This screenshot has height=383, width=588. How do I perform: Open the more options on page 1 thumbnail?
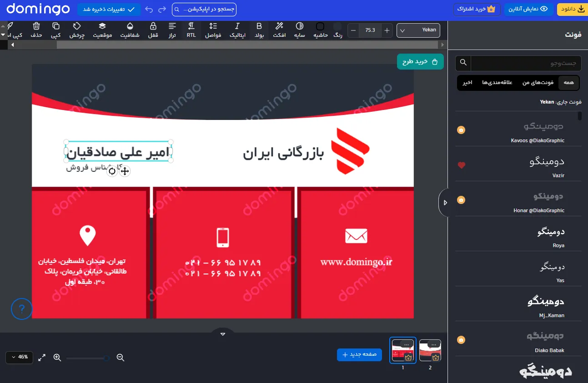coord(407,345)
